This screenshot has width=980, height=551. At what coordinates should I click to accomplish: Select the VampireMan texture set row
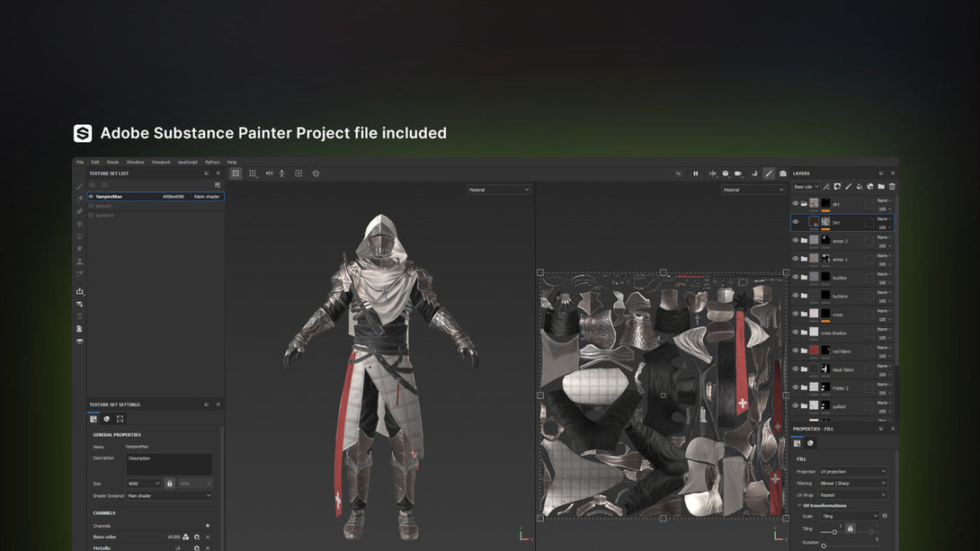click(x=155, y=196)
